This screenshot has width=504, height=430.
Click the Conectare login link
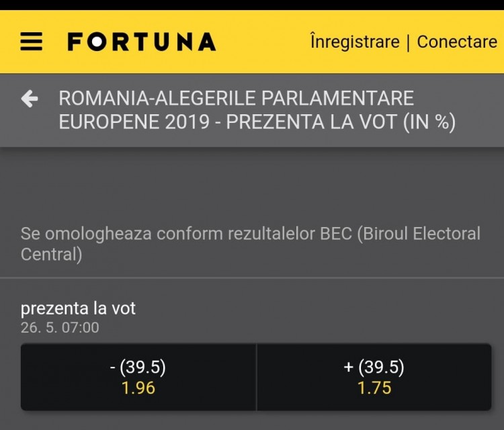457,42
